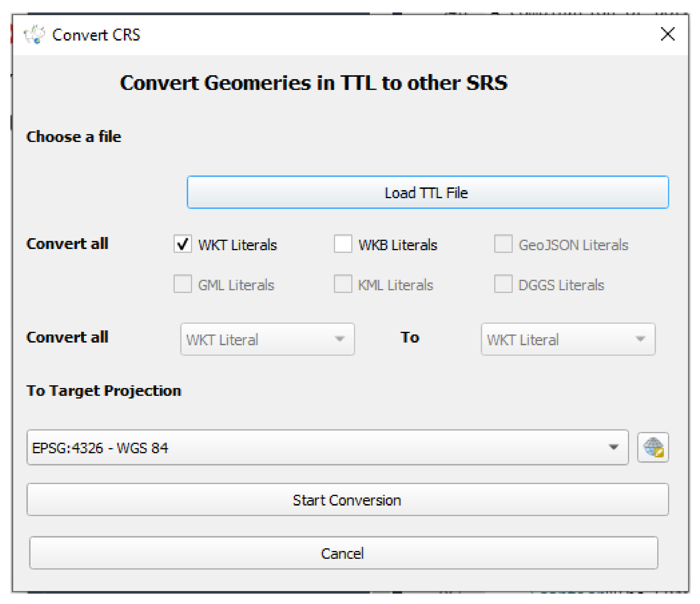700x604 pixels.
Task: Click the To Target Projection label
Action: 104,390
